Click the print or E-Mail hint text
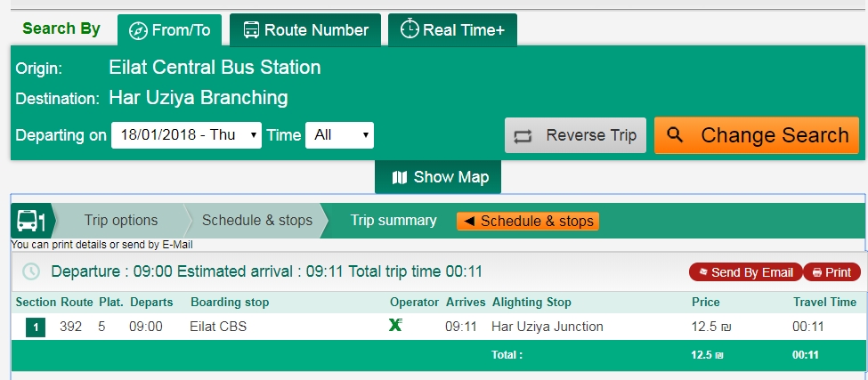The height and width of the screenshot is (380, 868). pyautogui.click(x=101, y=245)
